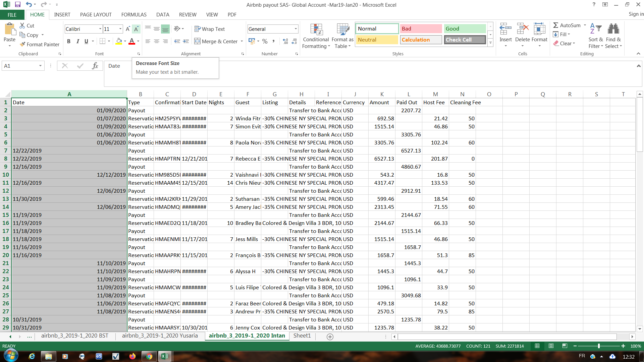Click the Delete cells icon
The height and width of the screenshot is (362, 644).
522,29
